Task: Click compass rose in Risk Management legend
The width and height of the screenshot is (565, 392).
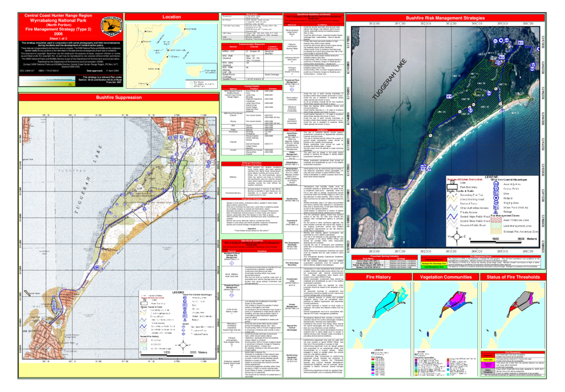Action: tap(457, 237)
